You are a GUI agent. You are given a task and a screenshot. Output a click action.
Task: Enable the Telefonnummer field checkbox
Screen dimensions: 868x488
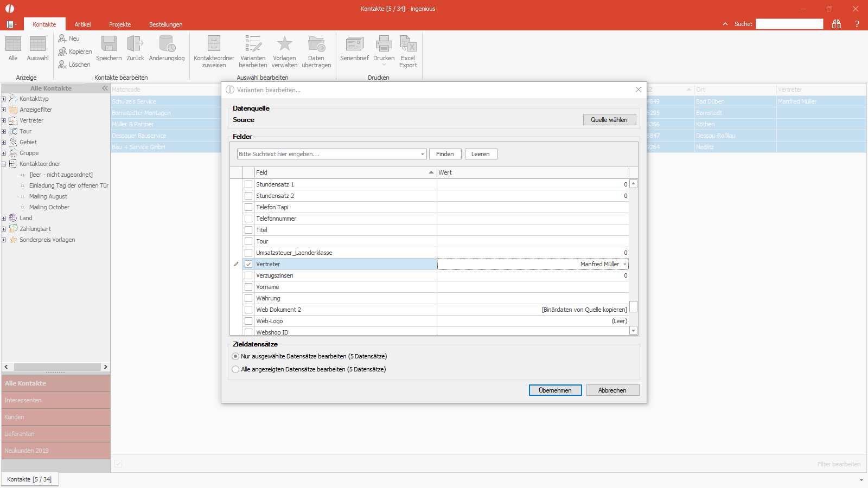(248, 219)
